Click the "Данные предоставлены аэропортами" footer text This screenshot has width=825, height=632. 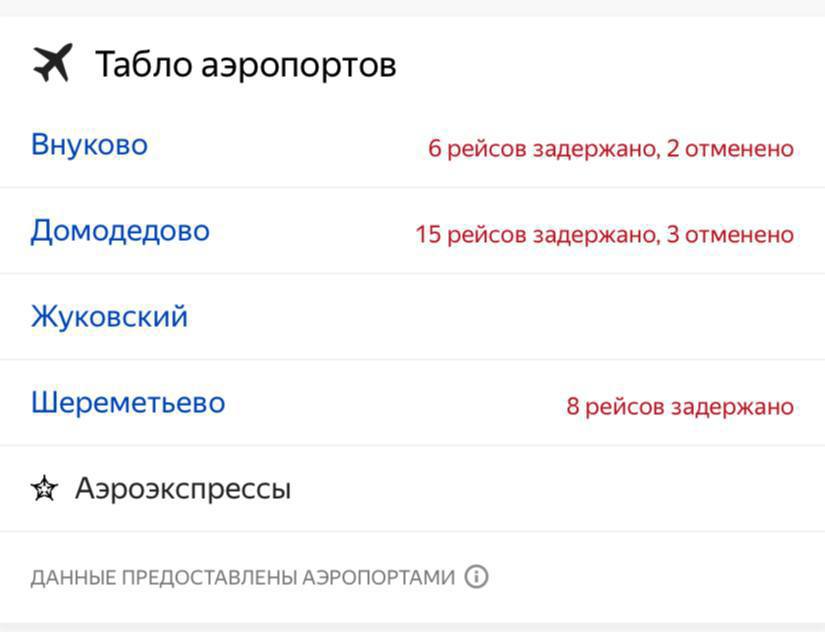pos(242,578)
